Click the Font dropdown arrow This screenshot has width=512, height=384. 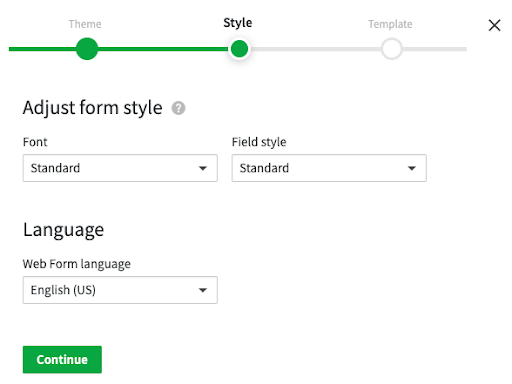[203, 168]
